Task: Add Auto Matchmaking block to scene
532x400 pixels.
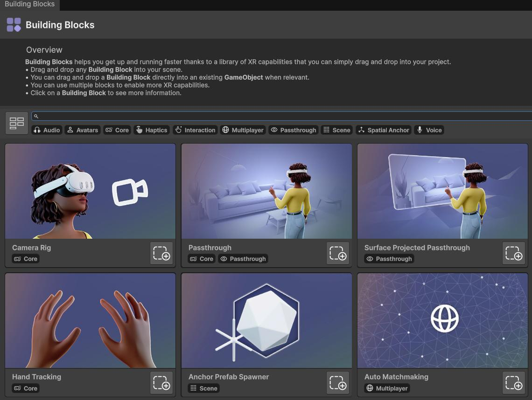Action: click(x=514, y=383)
